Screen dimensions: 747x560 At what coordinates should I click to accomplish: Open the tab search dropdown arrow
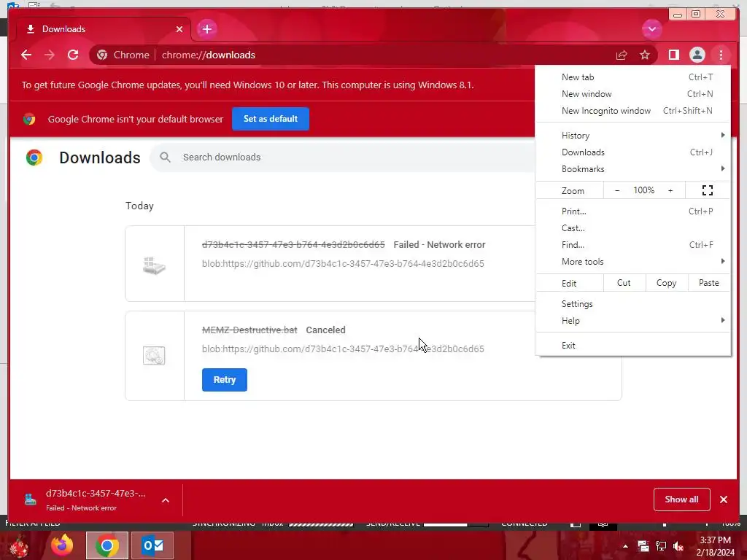(651, 29)
